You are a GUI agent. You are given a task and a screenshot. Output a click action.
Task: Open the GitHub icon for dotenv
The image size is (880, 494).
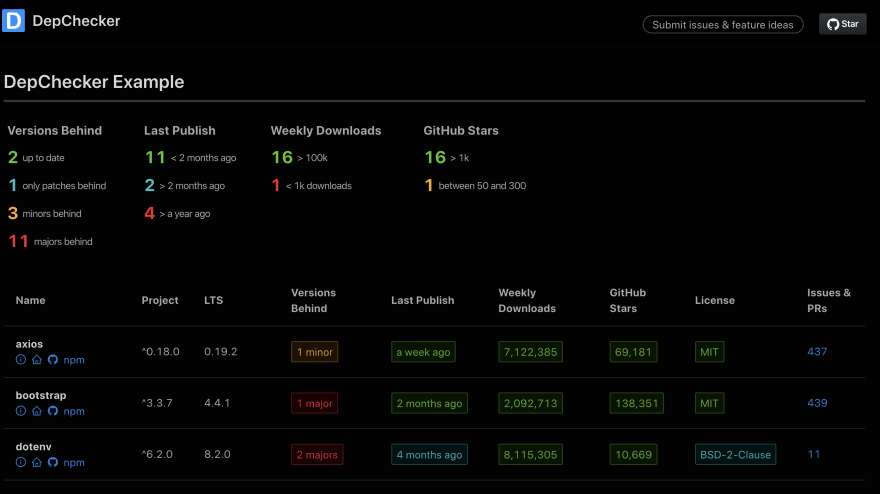tap(53, 463)
